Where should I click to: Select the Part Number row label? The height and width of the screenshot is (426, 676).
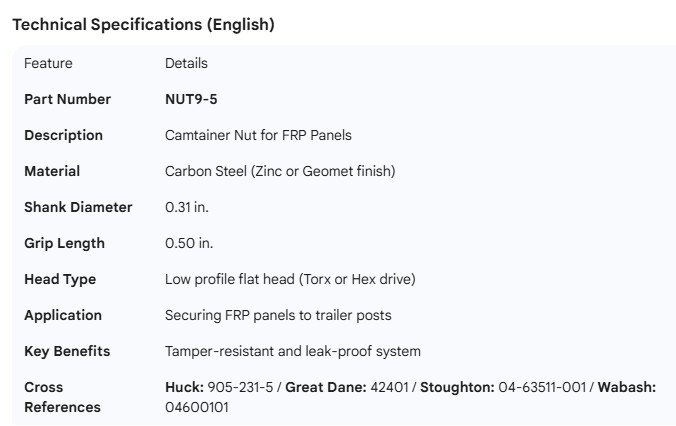(x=67, y=99)
